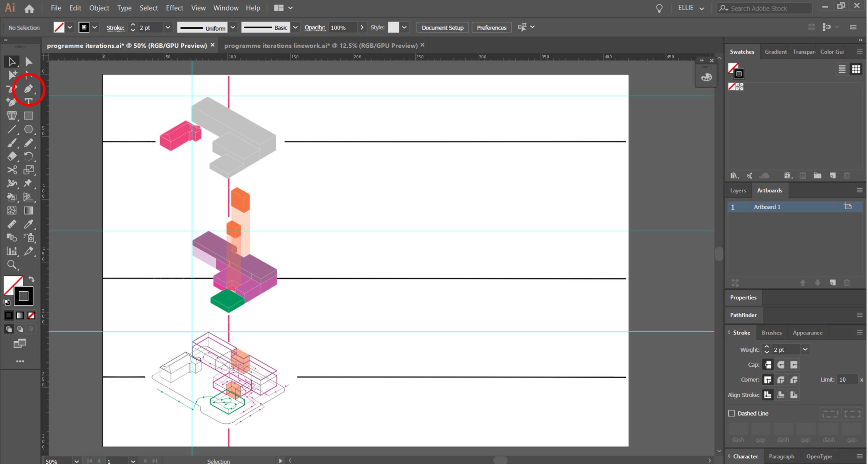Set the Round Cap stroke option
Screen dimensions: 868x464
pyautogui.click(x=781, y=365)
